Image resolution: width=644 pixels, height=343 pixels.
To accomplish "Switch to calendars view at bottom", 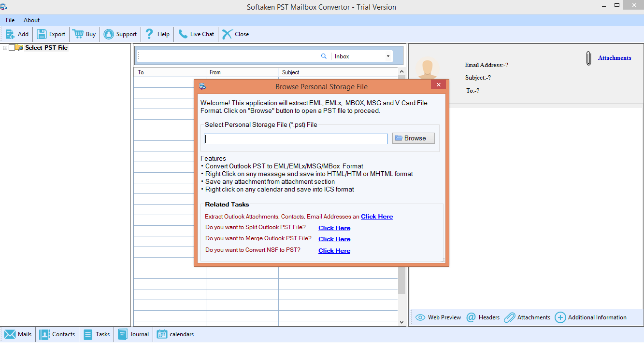I will (x=175, y=334).
